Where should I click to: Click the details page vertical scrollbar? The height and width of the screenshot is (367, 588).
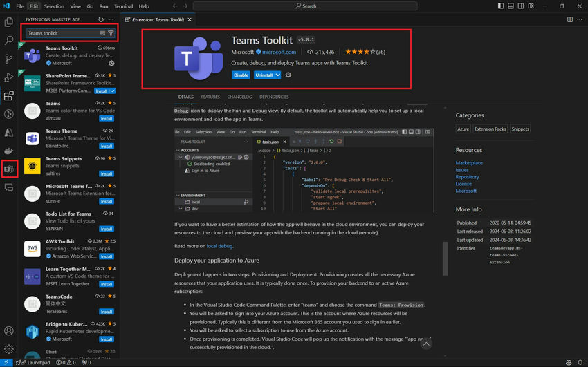click(x=445, y=258)
